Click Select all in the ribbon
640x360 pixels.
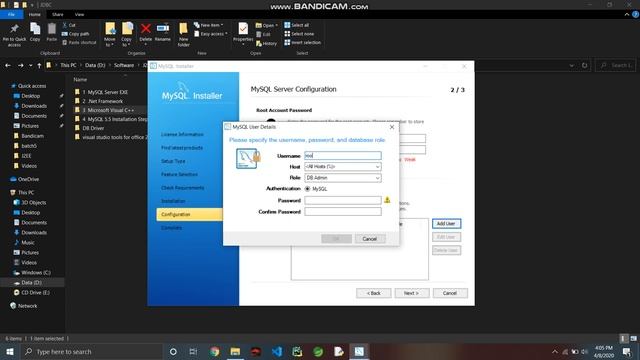pos(297,25)
